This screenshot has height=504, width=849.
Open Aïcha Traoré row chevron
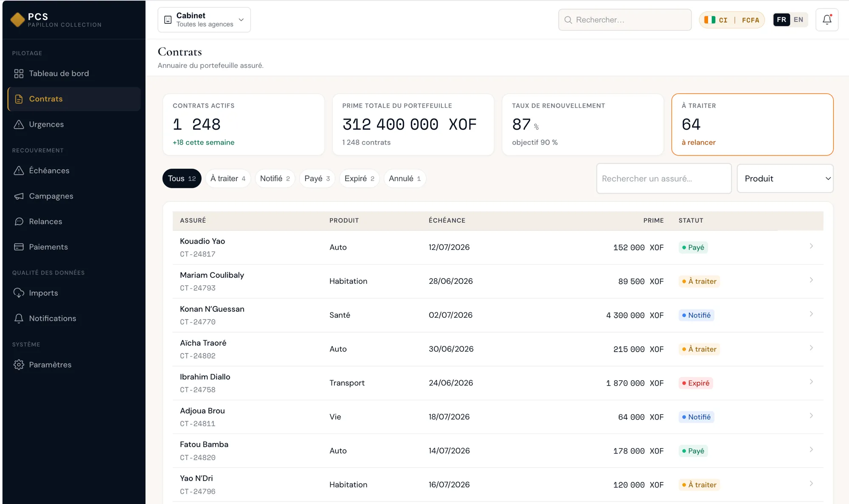[811, 348]
